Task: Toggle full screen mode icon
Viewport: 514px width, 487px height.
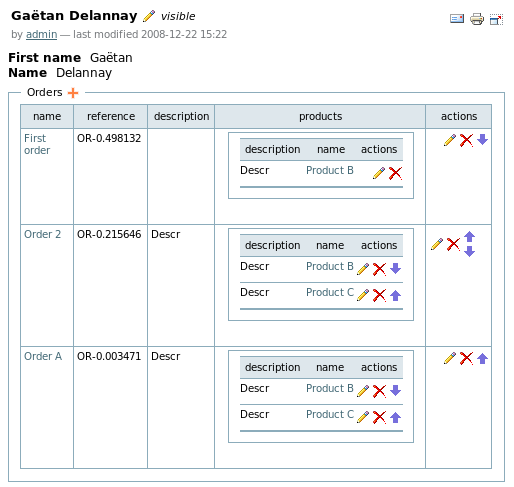Action: tap(496, 19)
